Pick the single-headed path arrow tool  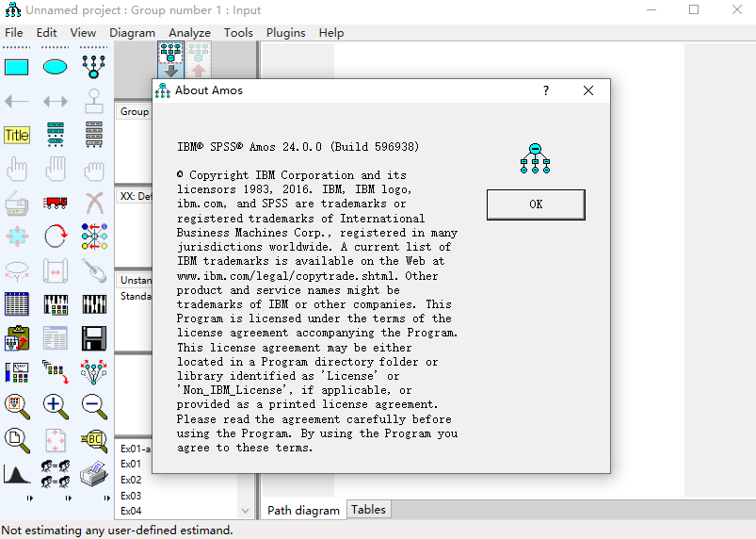coord(17,102)
